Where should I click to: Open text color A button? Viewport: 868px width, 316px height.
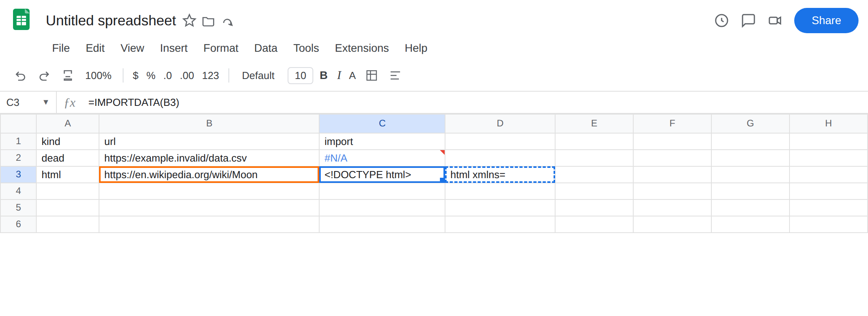pyautogui.click(x=352, y=75)
